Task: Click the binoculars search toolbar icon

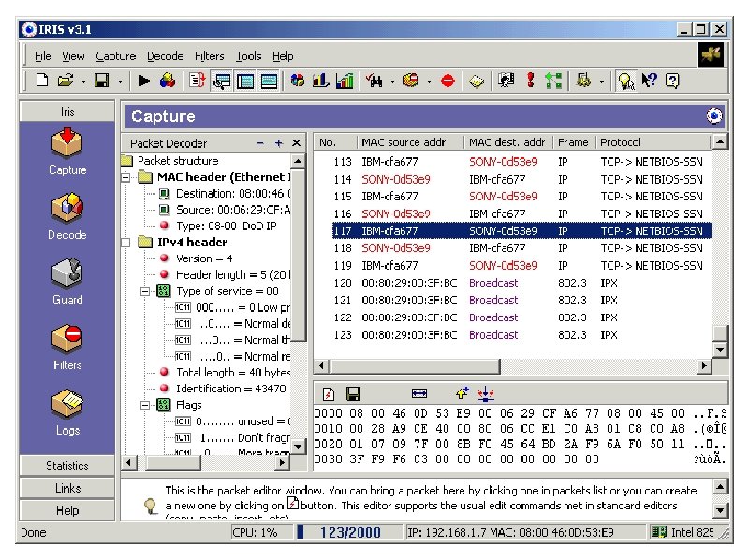Action: 374,81
